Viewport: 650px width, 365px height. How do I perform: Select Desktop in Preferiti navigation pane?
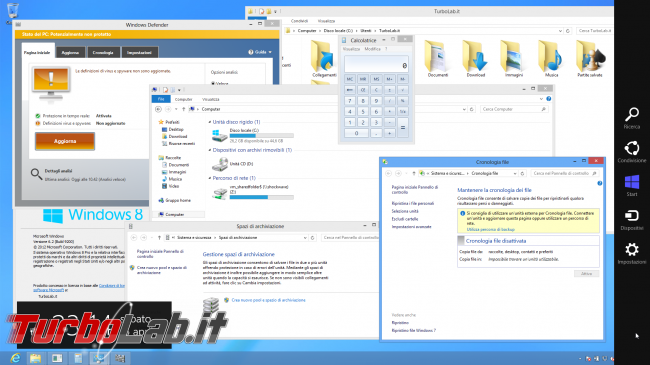172,129
